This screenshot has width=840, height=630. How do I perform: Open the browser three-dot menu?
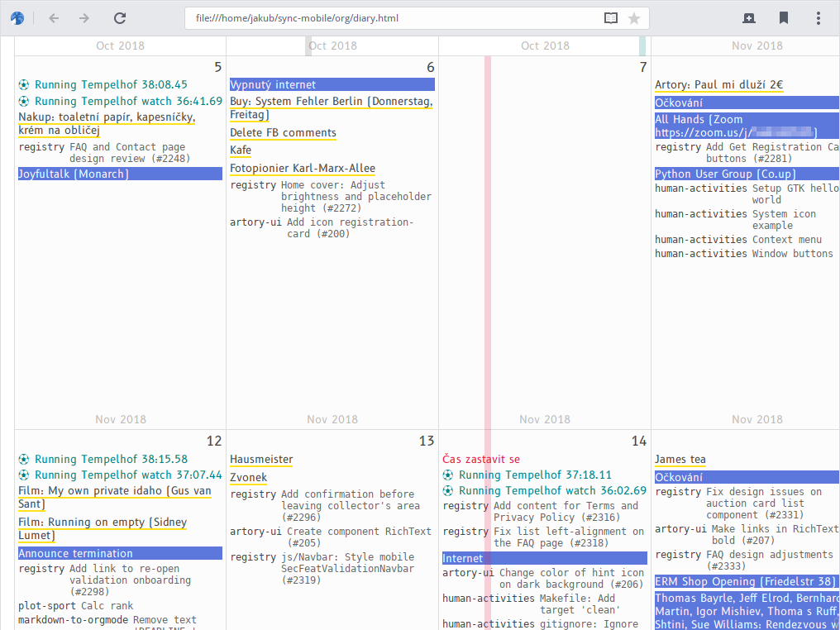[818, 18]
